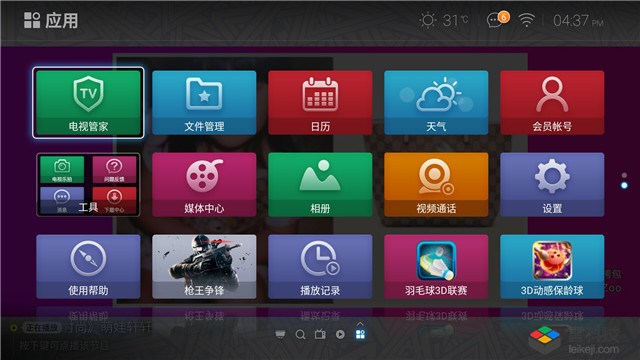
Task: Open the 会员帐号 member account tile
Action: (552, 103)
